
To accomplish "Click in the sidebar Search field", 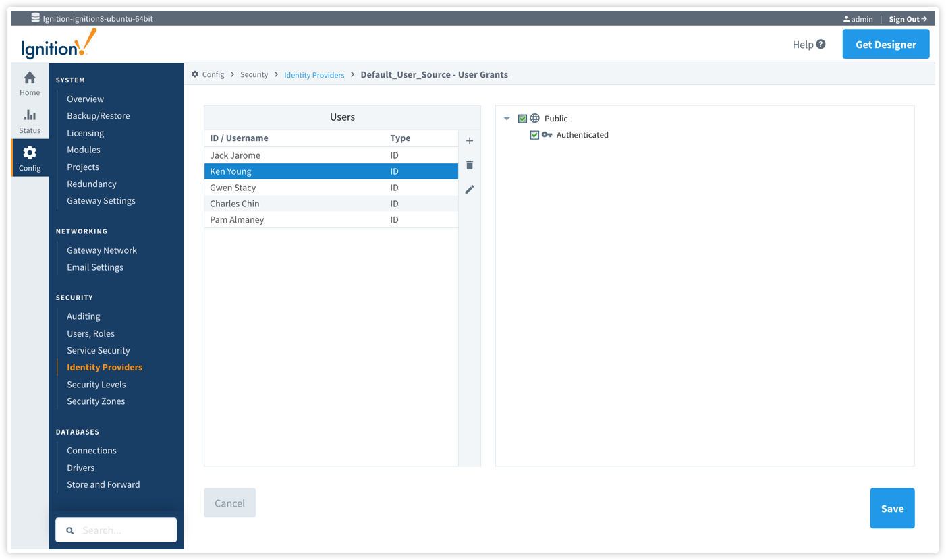I will click(116, 530).
